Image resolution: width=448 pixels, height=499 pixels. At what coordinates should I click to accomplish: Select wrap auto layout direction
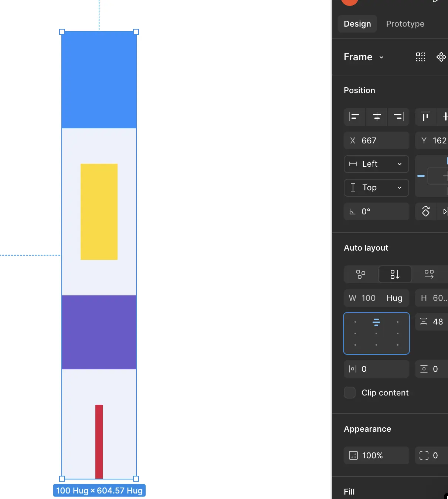tap(361, 274)
